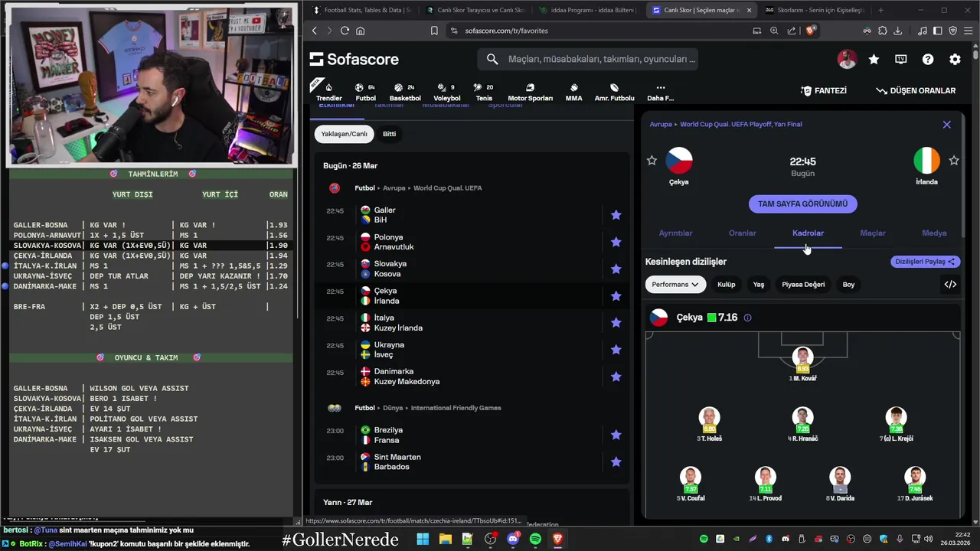Unfavorite the İtalya - Kuzey İrlanda star
The height and width of the screenshot is (551, 980).
point(616,323)
